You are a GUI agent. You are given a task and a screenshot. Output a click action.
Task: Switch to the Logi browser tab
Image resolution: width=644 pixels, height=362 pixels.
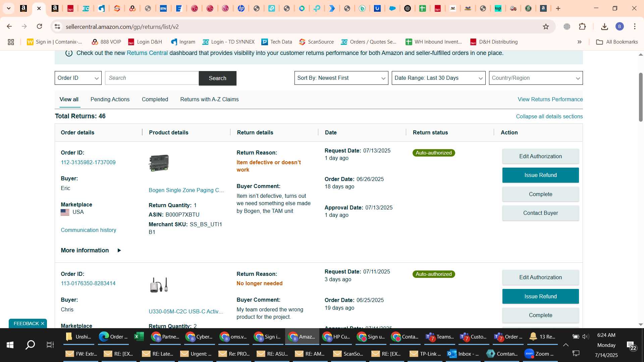point(498,8)
